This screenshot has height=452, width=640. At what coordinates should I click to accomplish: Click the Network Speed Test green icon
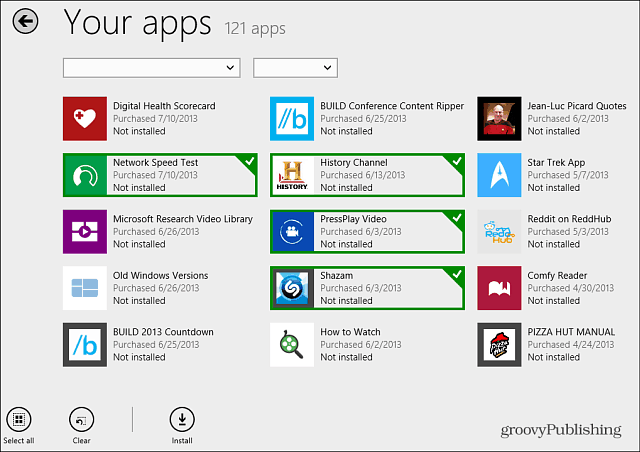[x=86, y=175]
